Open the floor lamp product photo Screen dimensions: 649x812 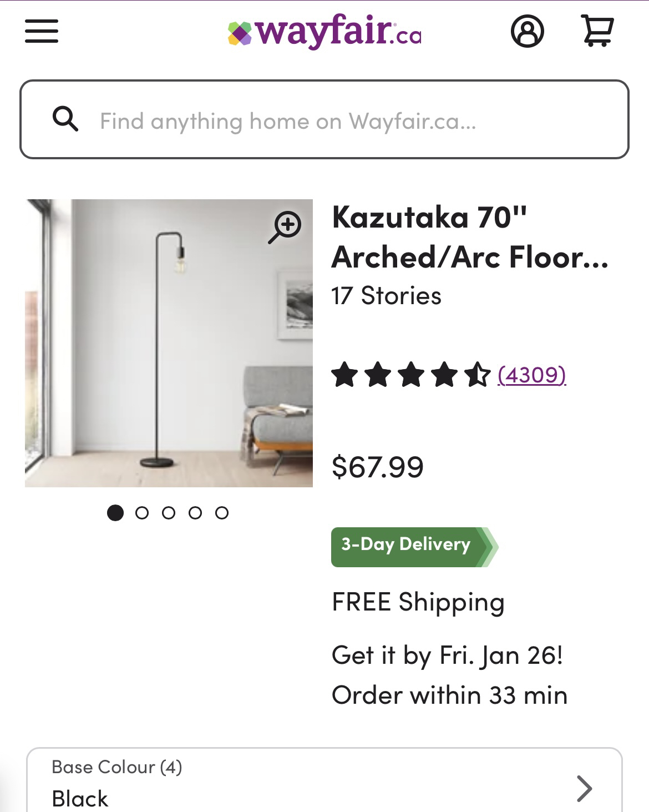(x=169, y=343)
